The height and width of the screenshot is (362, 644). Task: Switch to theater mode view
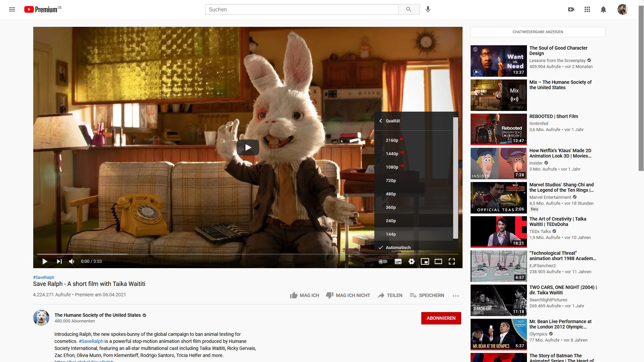point(438,261)
